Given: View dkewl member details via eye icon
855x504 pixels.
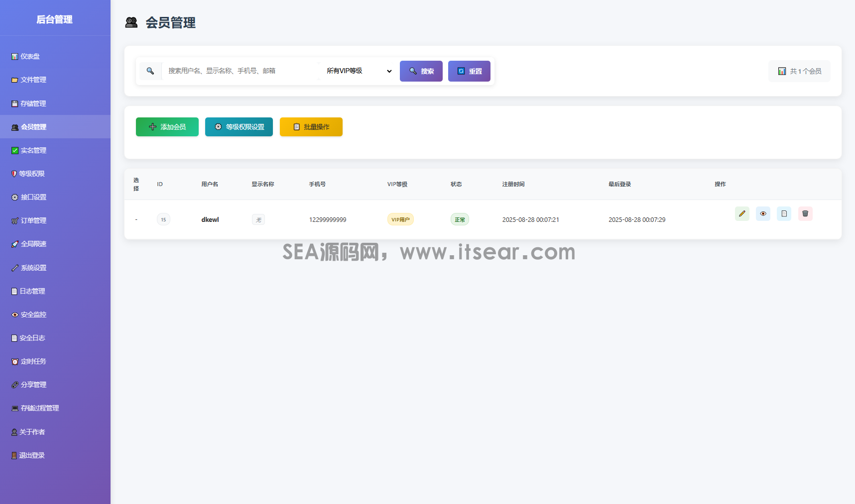Looking at the screenshot, I should click(x=763, y=214).
